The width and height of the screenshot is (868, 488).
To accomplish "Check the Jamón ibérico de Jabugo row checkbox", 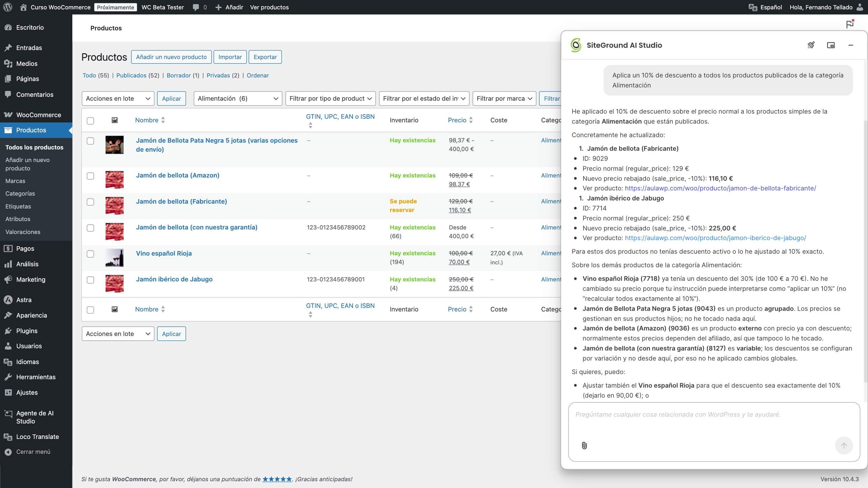I will pos(90,280).
